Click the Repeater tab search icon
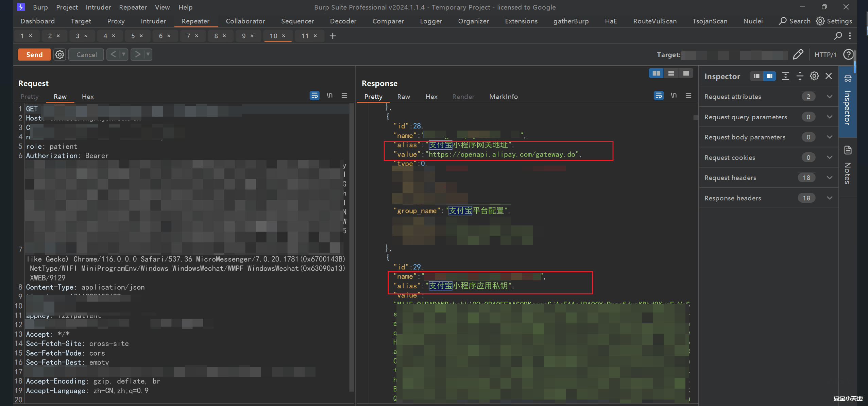 [x=838, y=36]
